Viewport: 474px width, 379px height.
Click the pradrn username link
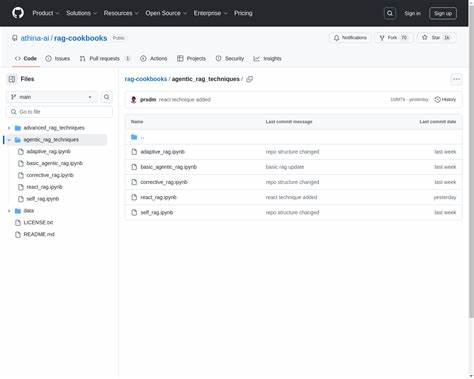[x=148, y=100]
